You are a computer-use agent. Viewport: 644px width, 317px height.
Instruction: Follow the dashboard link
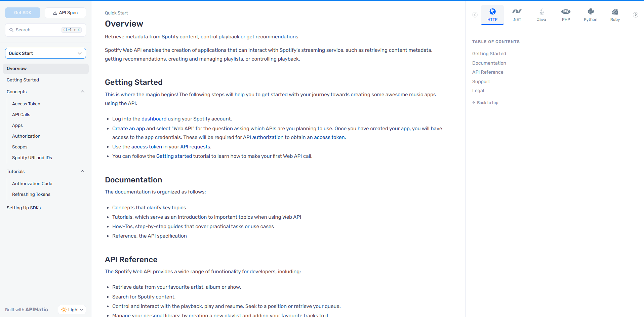154,119
